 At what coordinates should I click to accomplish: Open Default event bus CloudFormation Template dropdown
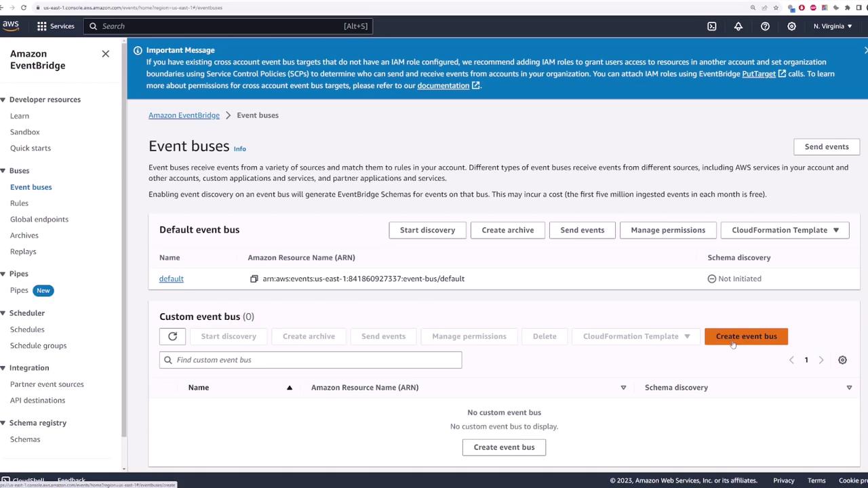point(785,230)
